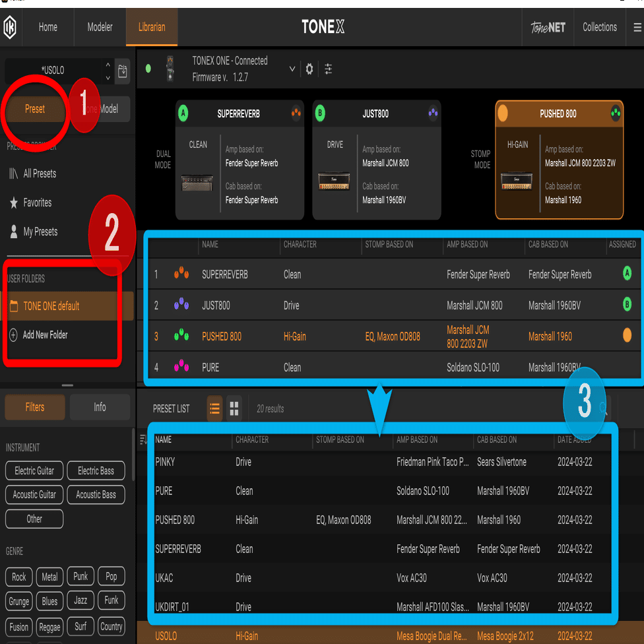
Task: Switch preset list to list view
Action: [214, 408]
